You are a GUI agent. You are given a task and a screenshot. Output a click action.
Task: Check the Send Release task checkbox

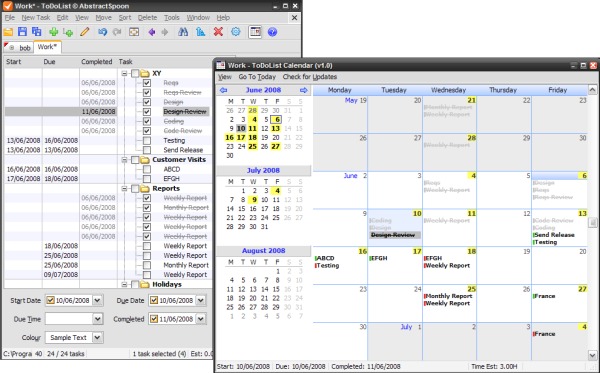pos(147,150)
